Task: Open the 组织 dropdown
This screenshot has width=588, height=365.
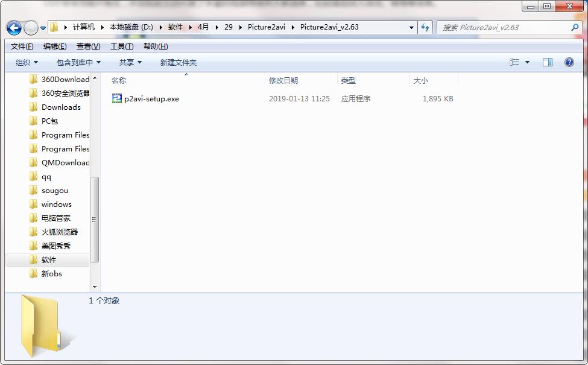Action: click(x=27, y=62)
